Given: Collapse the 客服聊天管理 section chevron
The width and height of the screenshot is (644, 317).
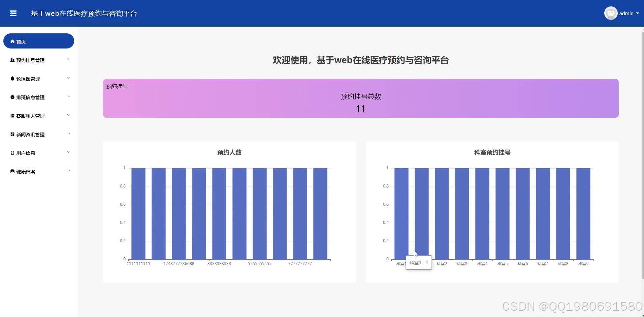Looking at the screenshot, I should [69, 115].
